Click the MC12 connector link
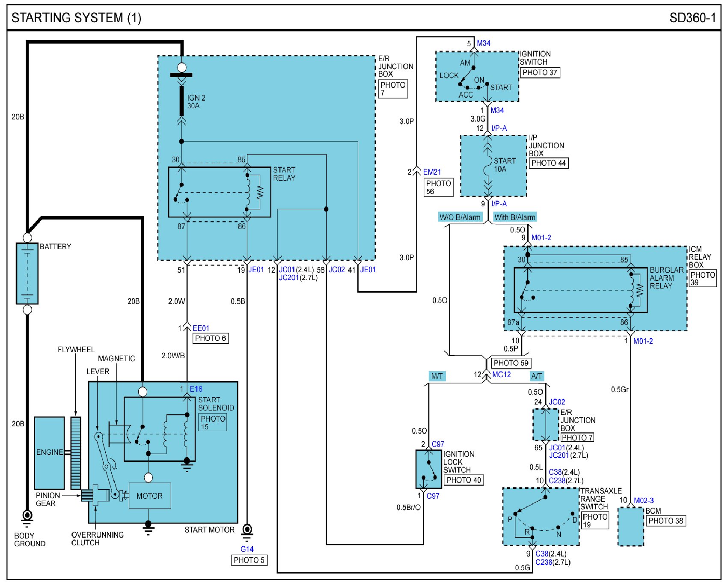 coord(501,375)
